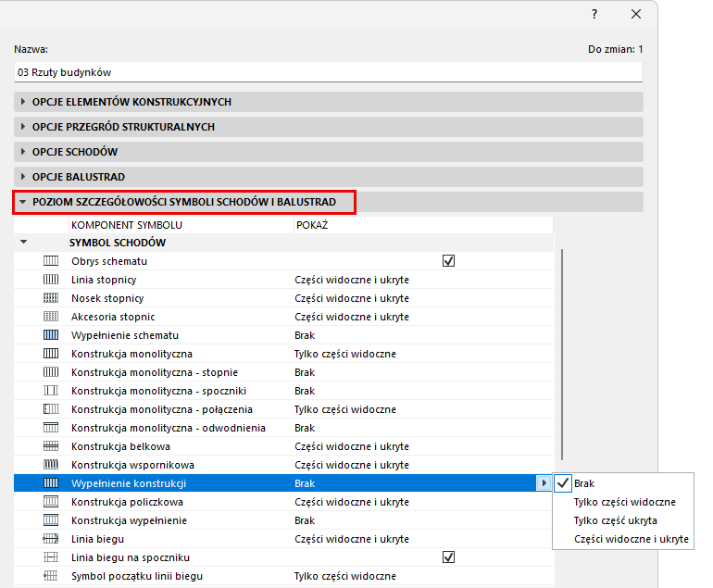Click the Wypełnienie schematu row icon
The height and width of the screenshot is (588, 713).
(x=51, y=334)
